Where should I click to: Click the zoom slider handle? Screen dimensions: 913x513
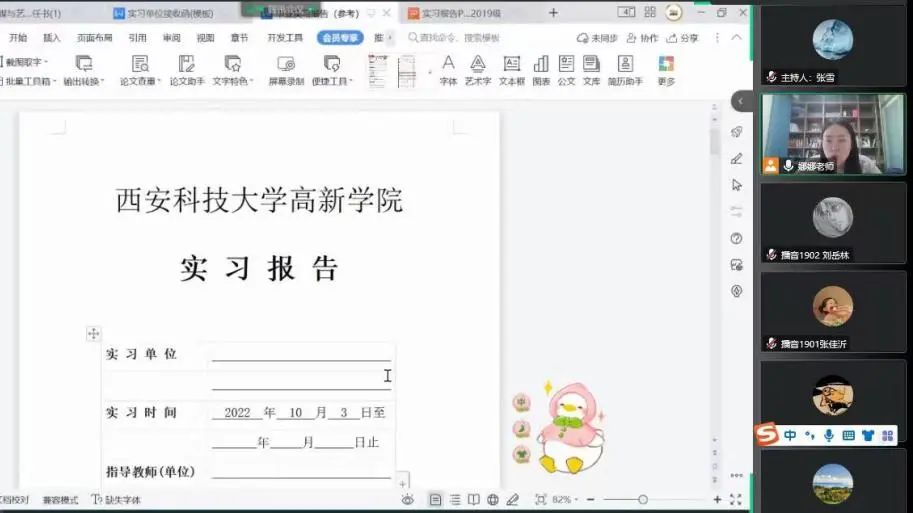point(642,499)
